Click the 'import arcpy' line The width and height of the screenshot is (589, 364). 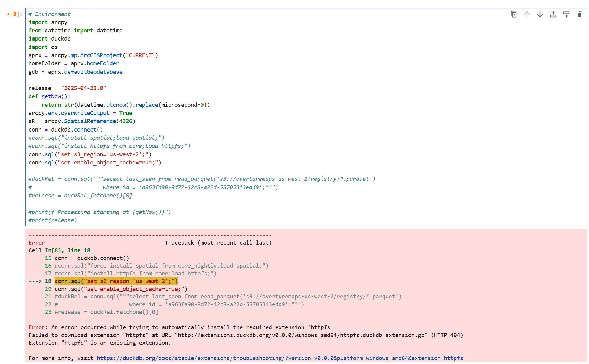point(48,22)
